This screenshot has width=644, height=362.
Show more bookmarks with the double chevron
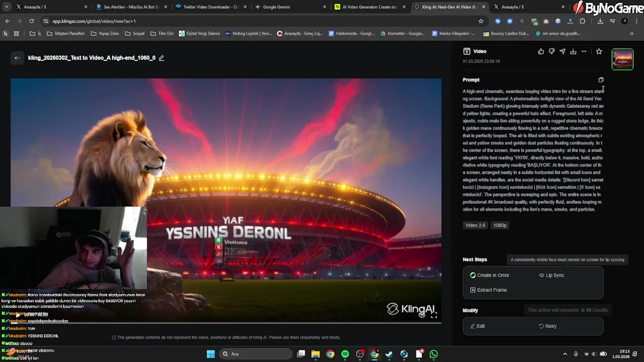point(632,34)
